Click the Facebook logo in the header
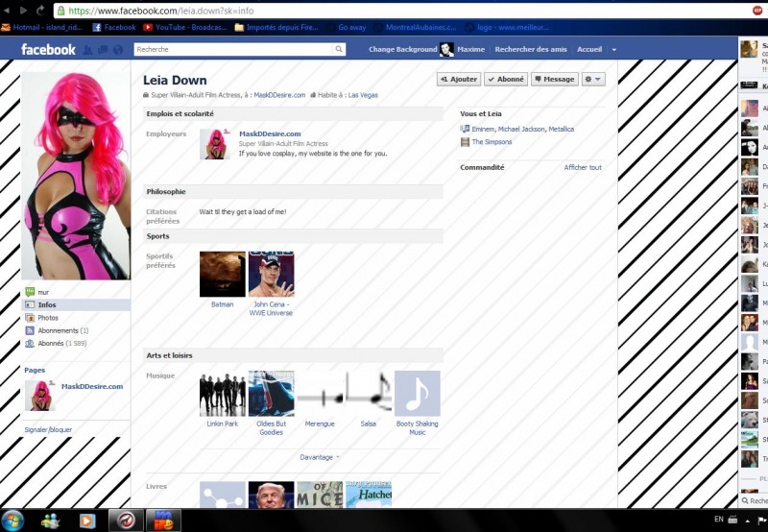Image resolution: width=768 pixels, height=532 pixels. pos(48,50)
